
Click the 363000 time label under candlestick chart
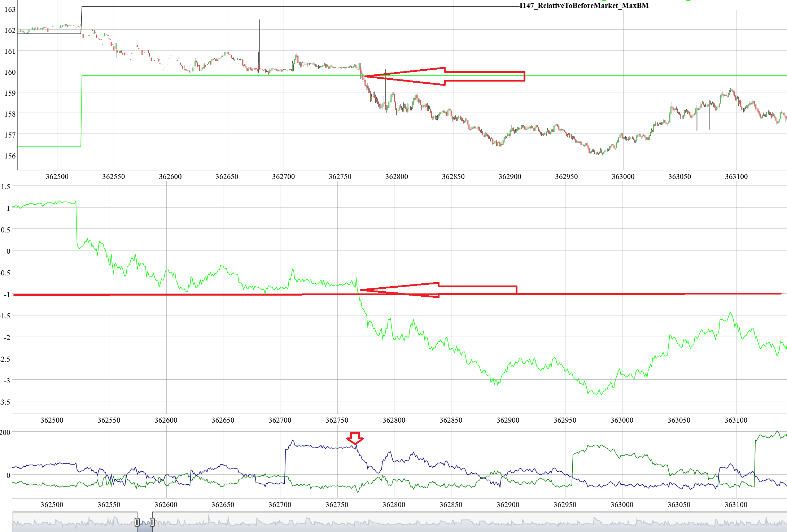pyautogui.click(x=623, y=176)
